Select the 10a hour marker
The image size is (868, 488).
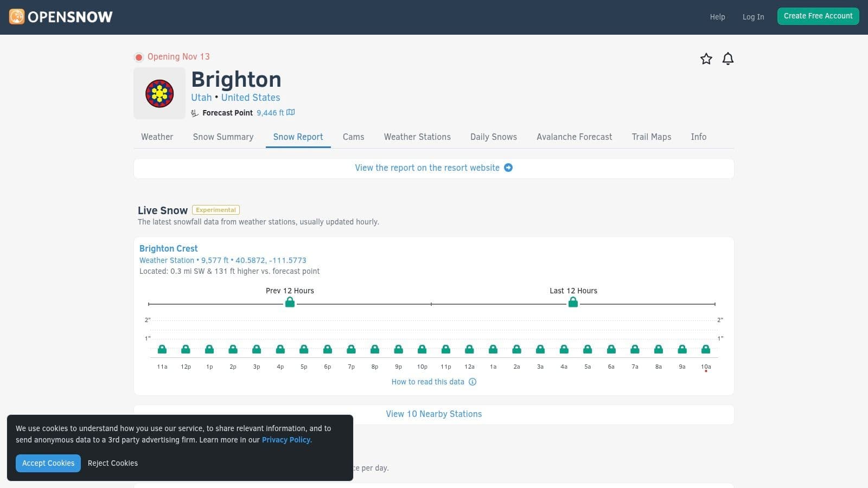(x=706, y=367)
